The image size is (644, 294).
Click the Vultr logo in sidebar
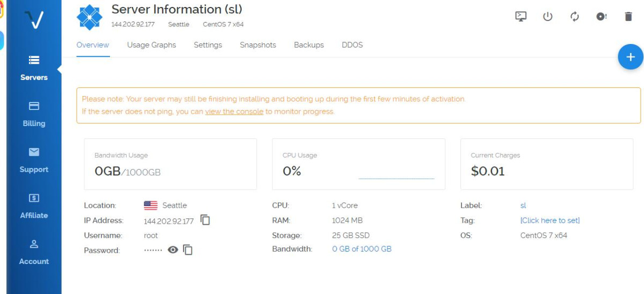point(34,21)
